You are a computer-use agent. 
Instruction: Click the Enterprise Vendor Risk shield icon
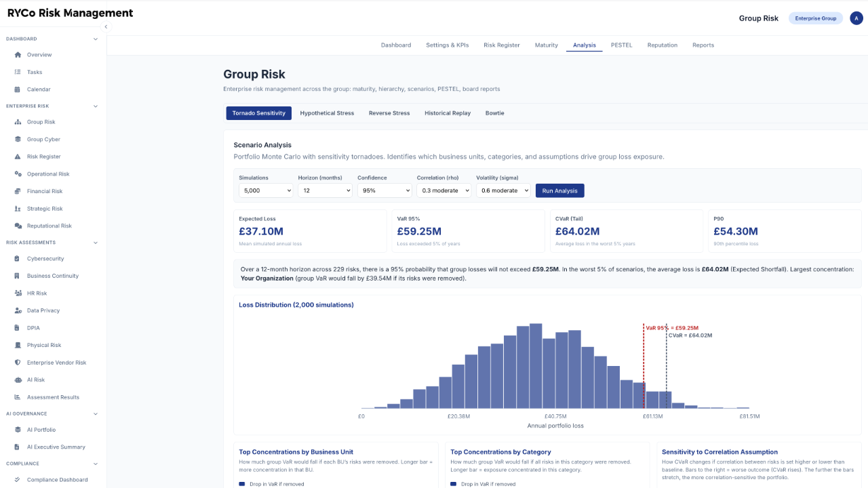pos(18,363)
